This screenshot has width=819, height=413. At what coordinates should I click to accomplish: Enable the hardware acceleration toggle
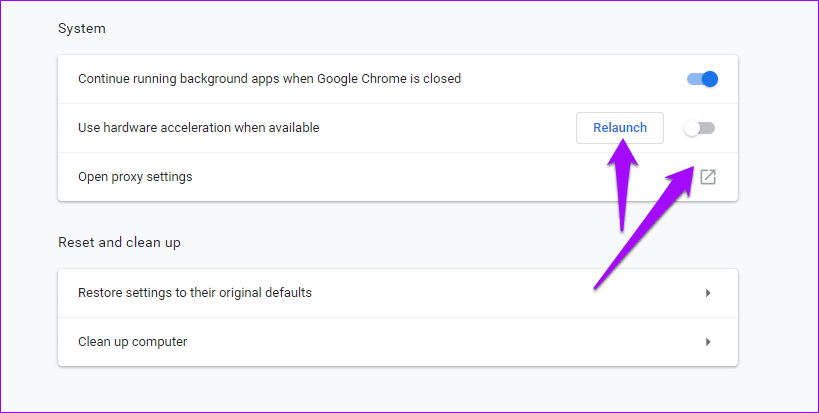point(699,128)
